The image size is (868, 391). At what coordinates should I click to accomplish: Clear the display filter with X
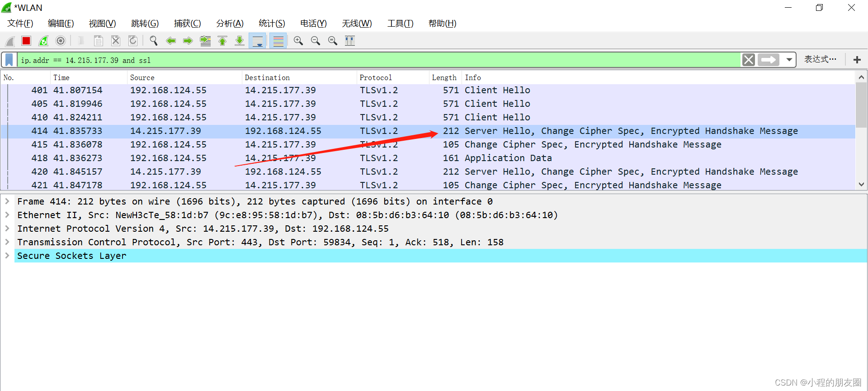[x=749, y=60]
